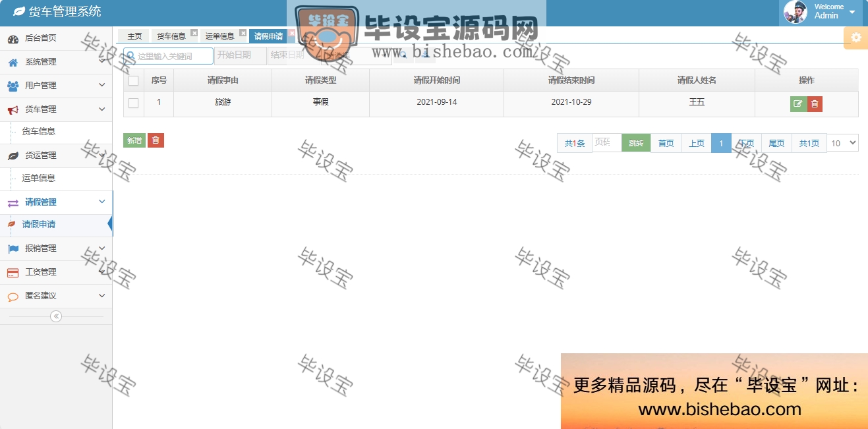Click the 请假事由 column header
The width and height of the screenshot is (868, 429).
pyautogui.click(x=223, y=80)
